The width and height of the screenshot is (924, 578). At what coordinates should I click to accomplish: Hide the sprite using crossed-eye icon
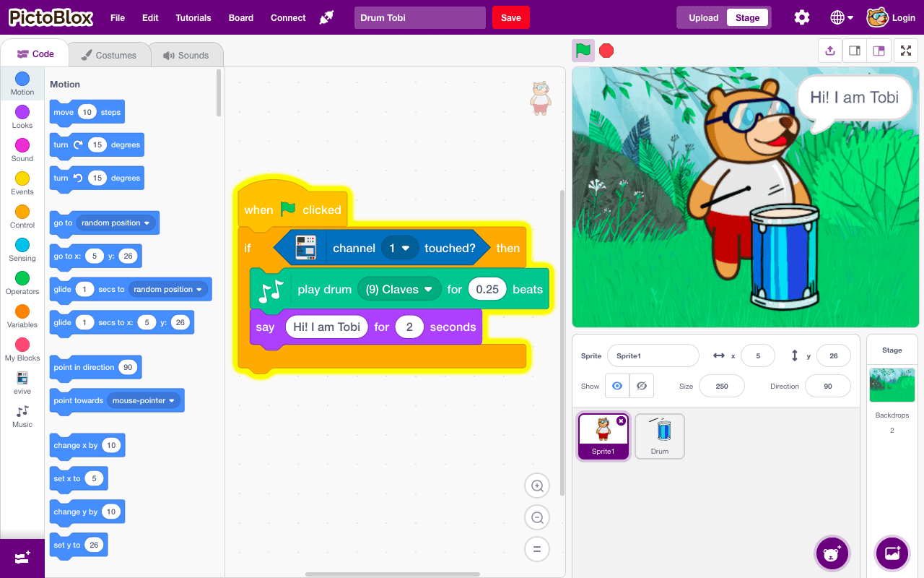[641, 386]
